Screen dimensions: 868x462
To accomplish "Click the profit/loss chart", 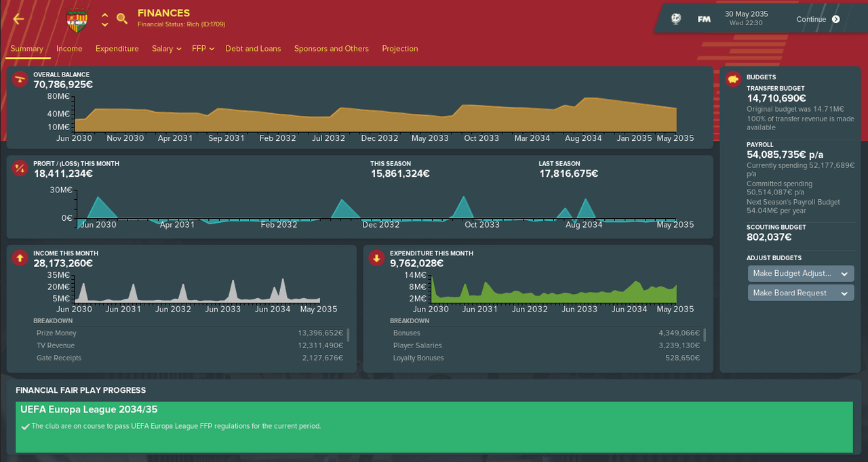I will click(x=376, y=208).
